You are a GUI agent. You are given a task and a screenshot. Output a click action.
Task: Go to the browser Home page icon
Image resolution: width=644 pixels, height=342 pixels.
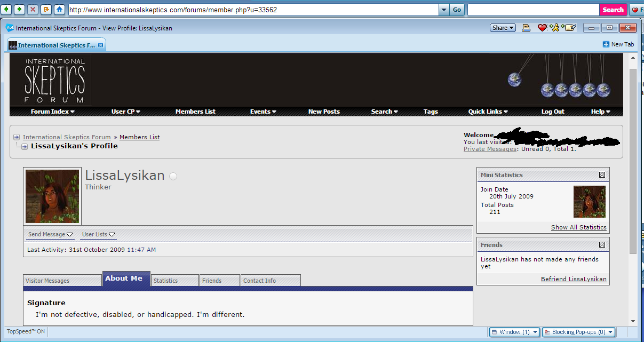click(x=60, y=10)
